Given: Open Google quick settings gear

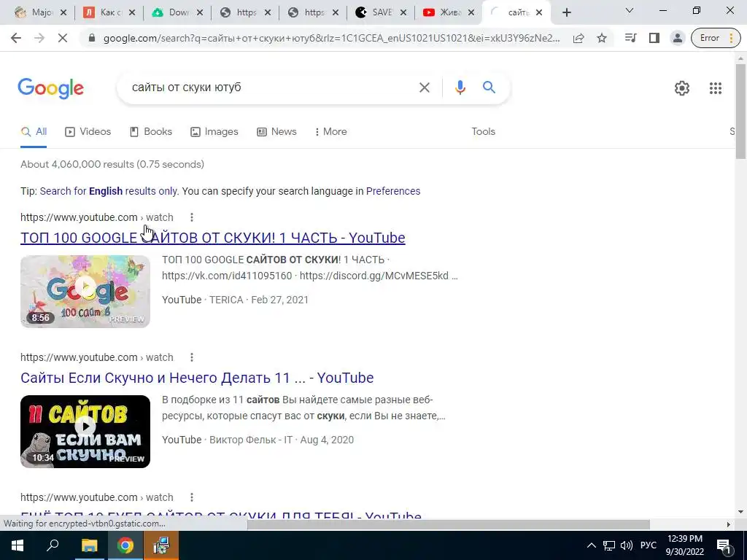Looking at the screenshot, I should pos(682,88).
